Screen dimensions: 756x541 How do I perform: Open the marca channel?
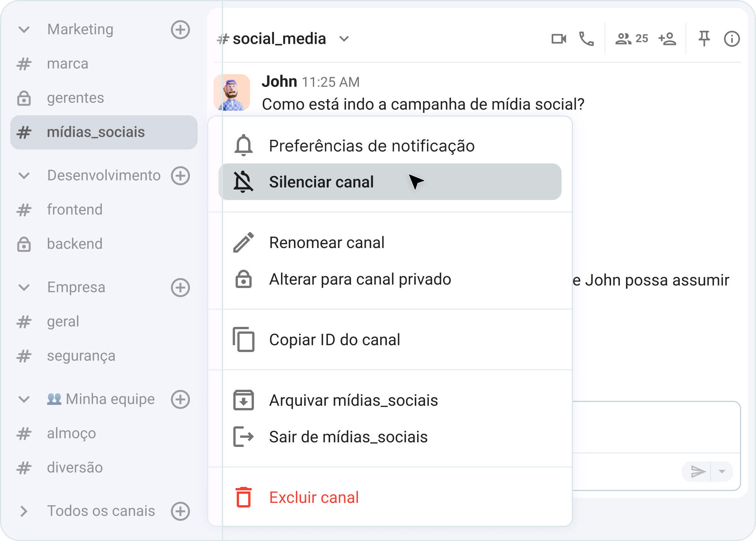click(x=104, y=64)
